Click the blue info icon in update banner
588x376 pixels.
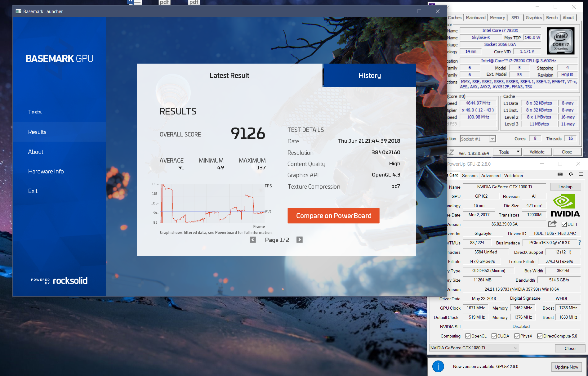point(438,367)
